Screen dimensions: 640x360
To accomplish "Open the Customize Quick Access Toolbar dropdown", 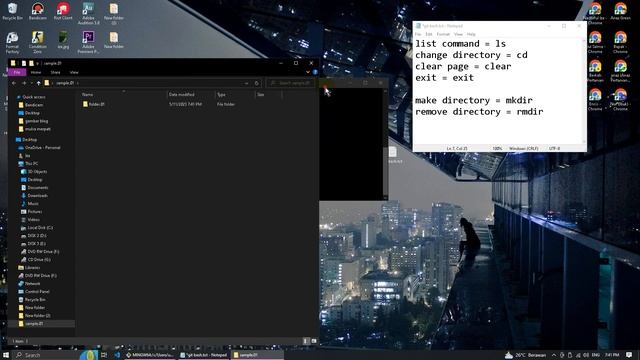I will pos(38,63).
